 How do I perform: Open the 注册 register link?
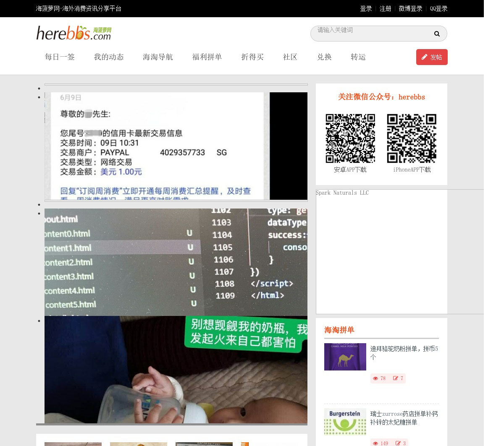click(x=385, y=8)
